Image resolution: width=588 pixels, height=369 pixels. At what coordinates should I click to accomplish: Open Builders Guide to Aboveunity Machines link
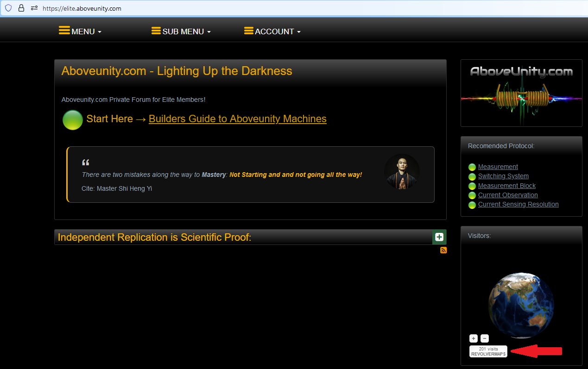(238, 119)
